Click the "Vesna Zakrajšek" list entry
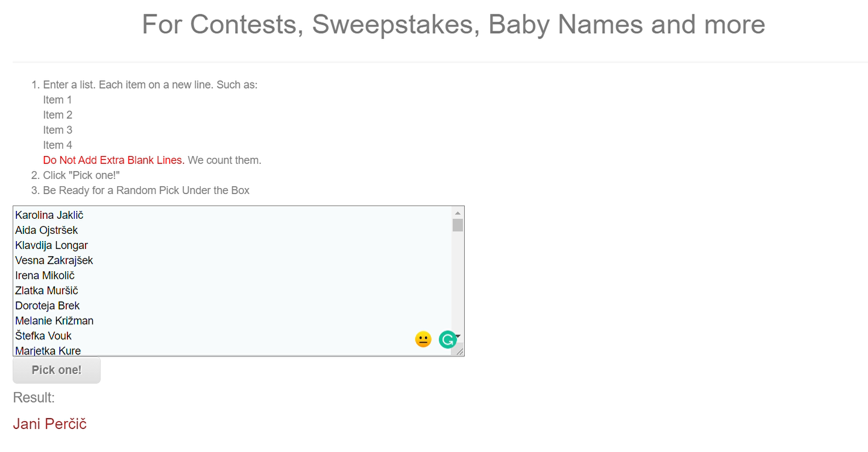The image size is (868, 452). pos(54,260)
